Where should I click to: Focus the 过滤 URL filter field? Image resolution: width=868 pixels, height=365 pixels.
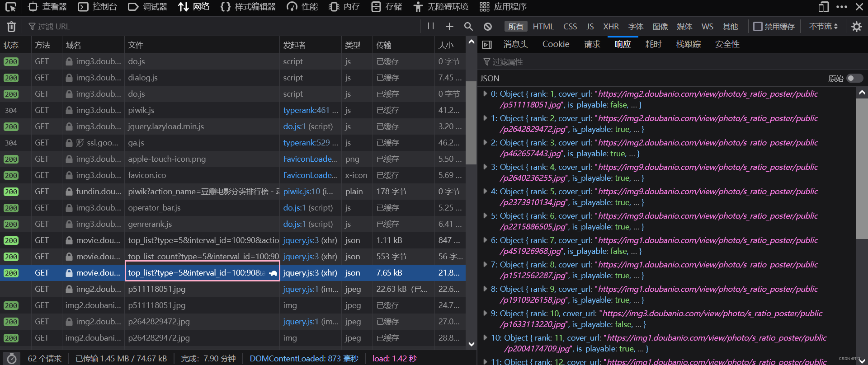222,27
